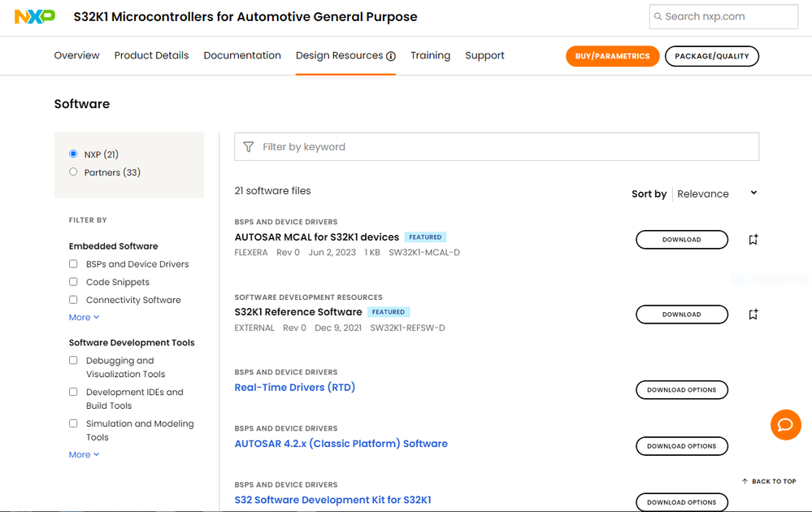Click the NXP logo
Viewport: 812px width, 512px height.
pos(35,16)
